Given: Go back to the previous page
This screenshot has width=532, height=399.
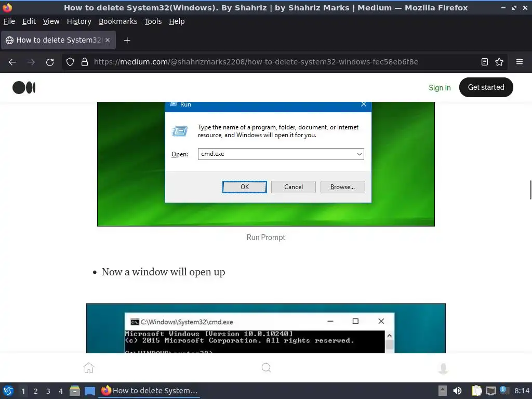Looking at the screenshot, I should [x=12, y=62].
